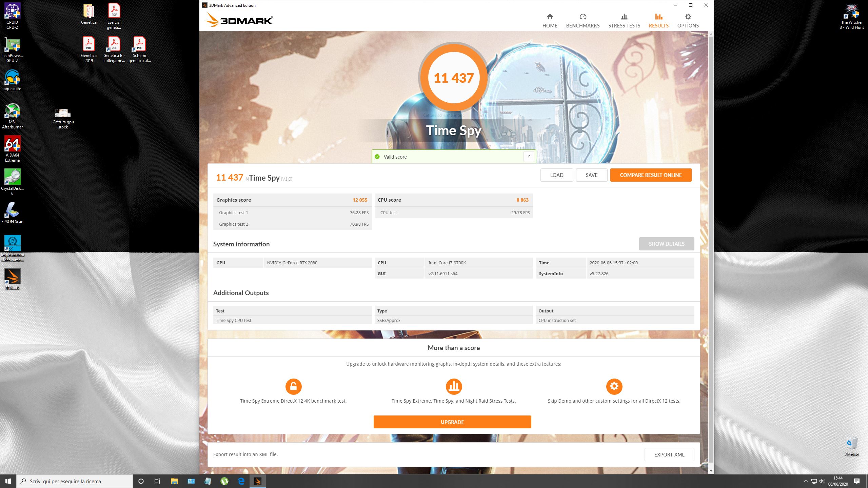Click the EXPORT XML button
The image size is (868, 488).
[x=669, y=454]
